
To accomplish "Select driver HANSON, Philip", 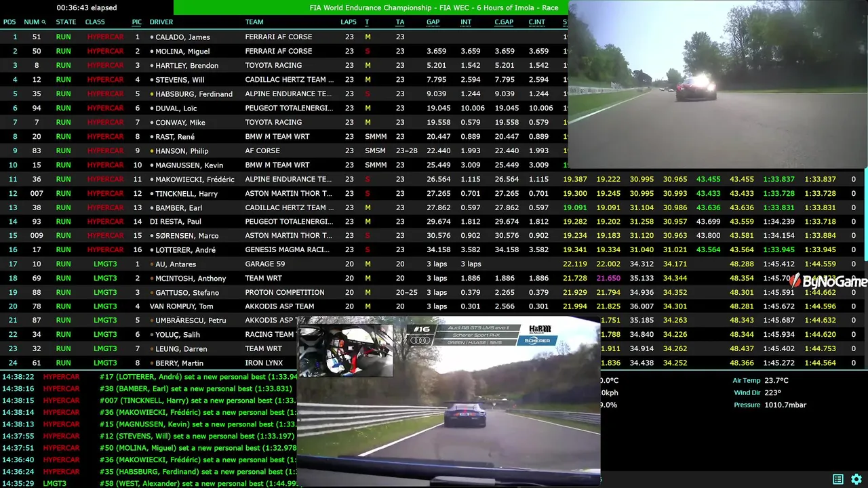I will pos(182,151).
